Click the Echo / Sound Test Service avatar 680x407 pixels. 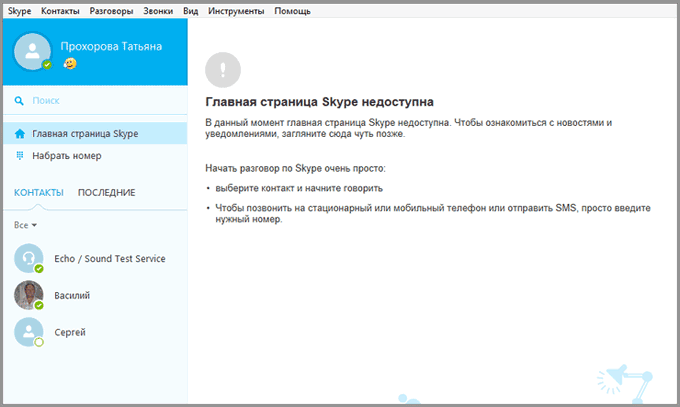click(29, 258)
